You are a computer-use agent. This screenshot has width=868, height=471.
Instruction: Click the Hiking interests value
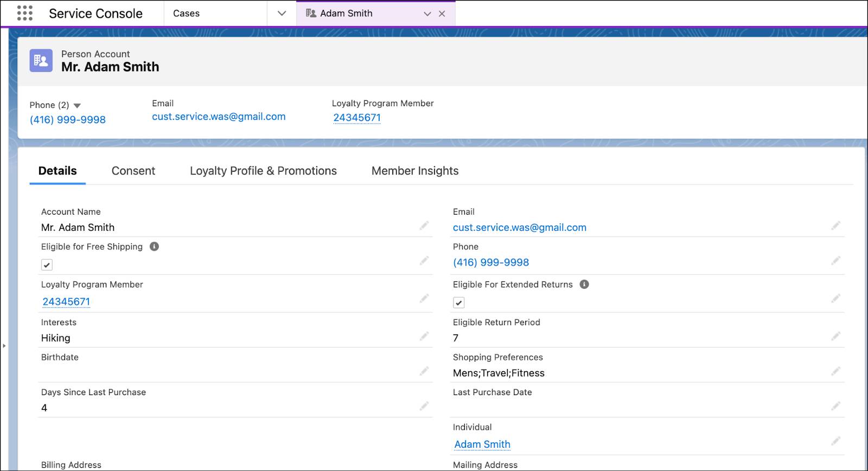[x=56, y=338]
